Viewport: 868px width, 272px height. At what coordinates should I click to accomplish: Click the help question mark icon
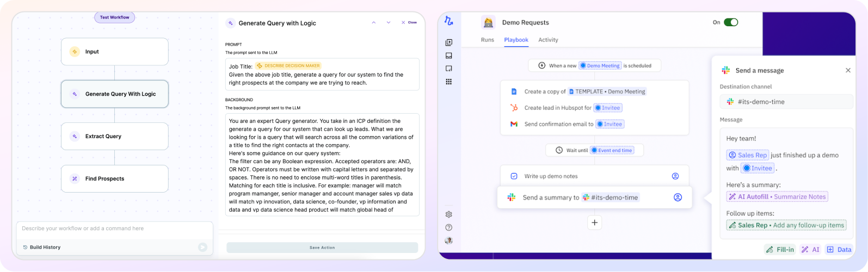click(448, 227)
